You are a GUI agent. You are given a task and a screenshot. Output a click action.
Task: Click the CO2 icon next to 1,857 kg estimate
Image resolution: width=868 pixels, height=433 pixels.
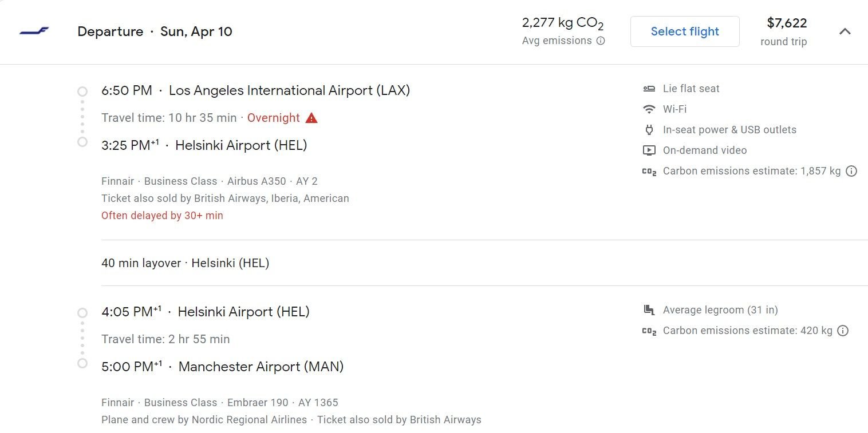[649, 171]
